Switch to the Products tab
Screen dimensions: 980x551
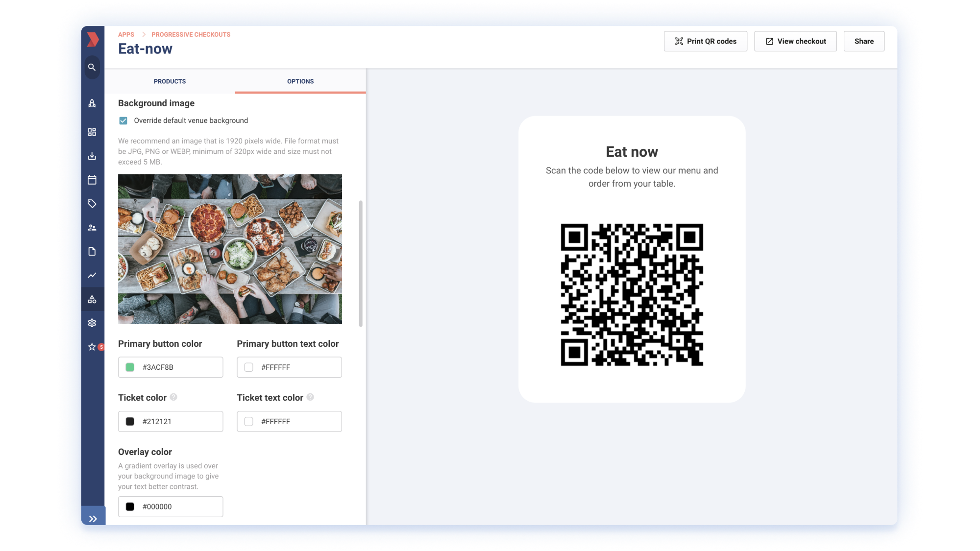pyautogui.click(x=170, y=81)
